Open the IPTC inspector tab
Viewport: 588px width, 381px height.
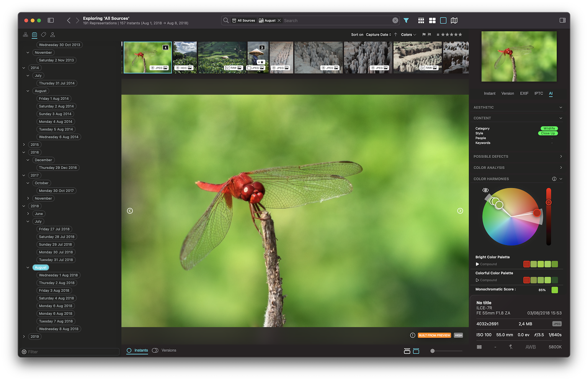point(539,94)
